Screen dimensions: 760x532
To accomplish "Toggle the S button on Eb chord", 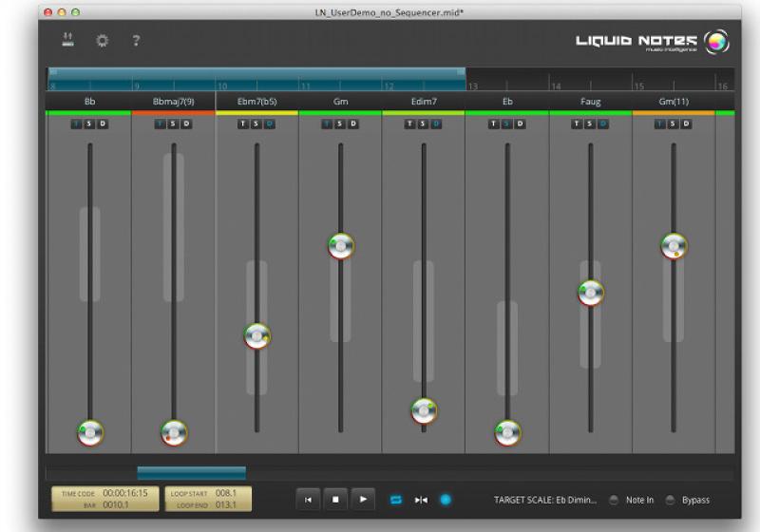I will click(x=506, y=124).
